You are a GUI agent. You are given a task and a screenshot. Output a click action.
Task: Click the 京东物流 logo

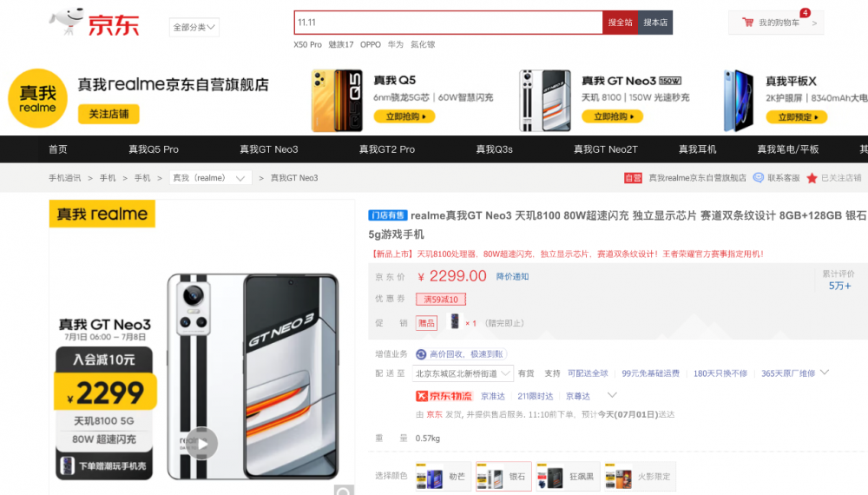click(444, 396)
